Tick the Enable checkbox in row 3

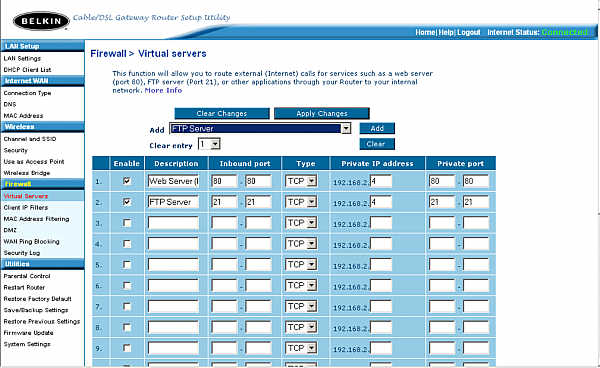pos(127,223)
